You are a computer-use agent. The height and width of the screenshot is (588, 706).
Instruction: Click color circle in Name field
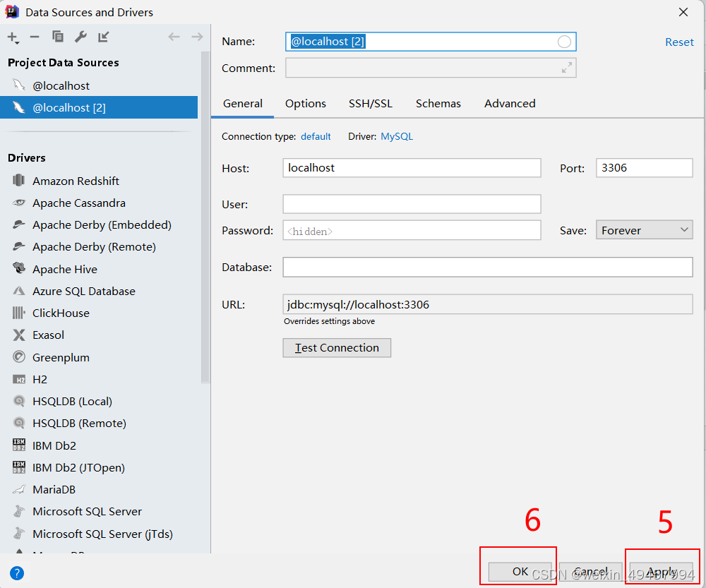click(564, 42)
